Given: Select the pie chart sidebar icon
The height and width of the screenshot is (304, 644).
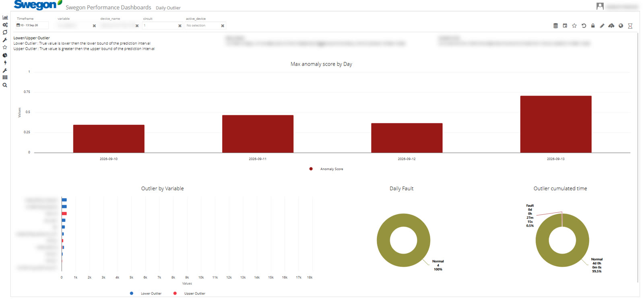Looking at the screenshot, I should tap(5, 55).
